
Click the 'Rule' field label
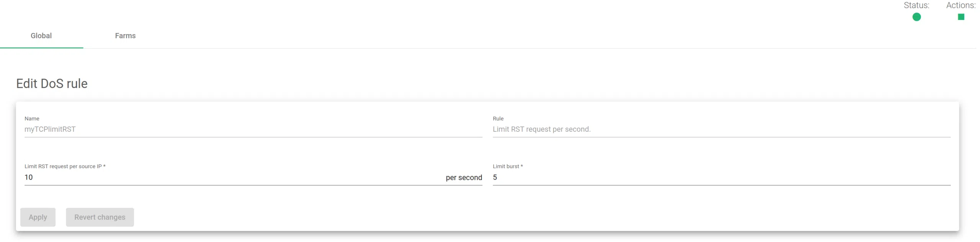[x=498, y=119]
